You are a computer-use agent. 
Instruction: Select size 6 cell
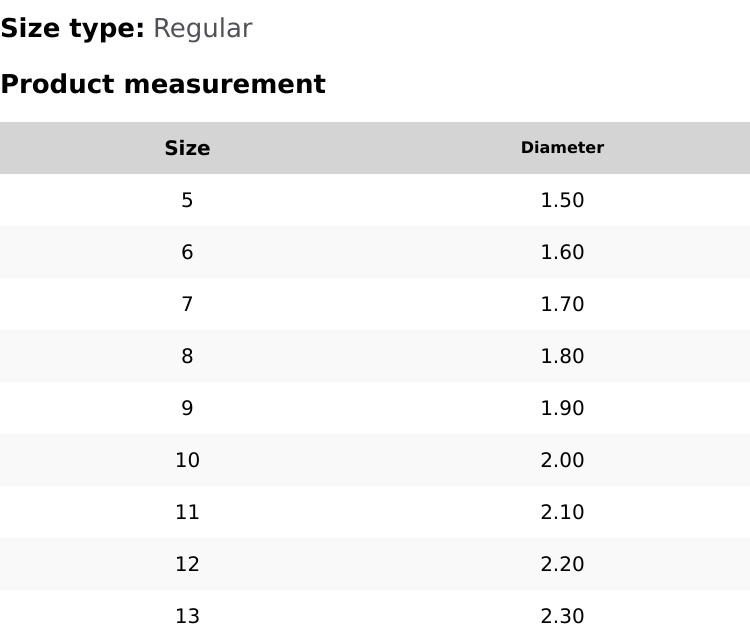(x=187, y=252)
